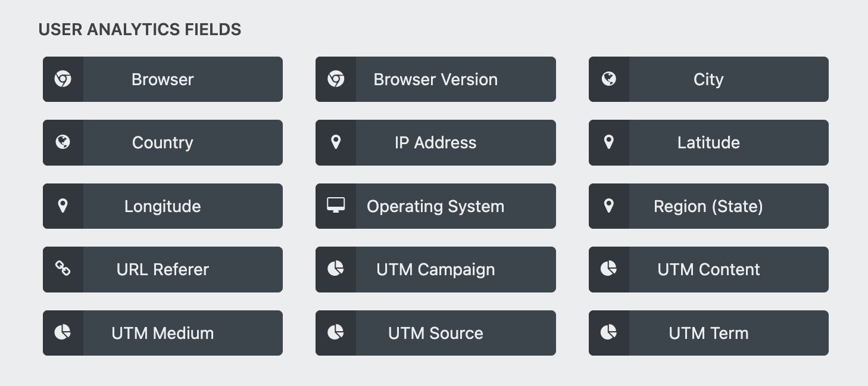Viewport: 868px width, 386px height.
Task: Click the Chrome icon beside Browser Version
Action: 336,79
